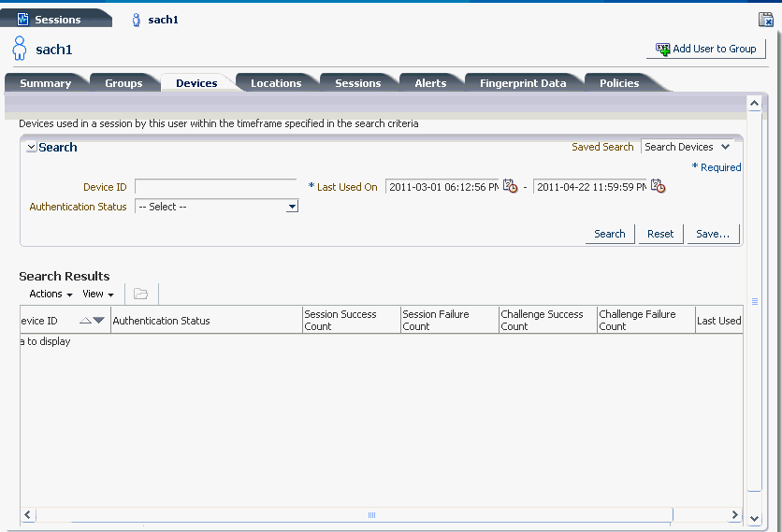Click the Authentication Status column header
The height and width of the screenshot is (532, 782).
tap(207, 321)
